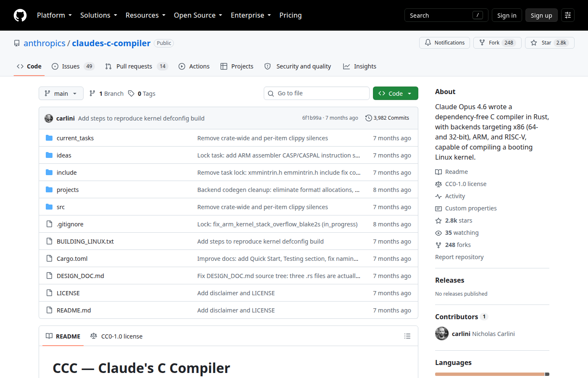
Task: Open the Insights tab
Action: (x=360, y=66)
